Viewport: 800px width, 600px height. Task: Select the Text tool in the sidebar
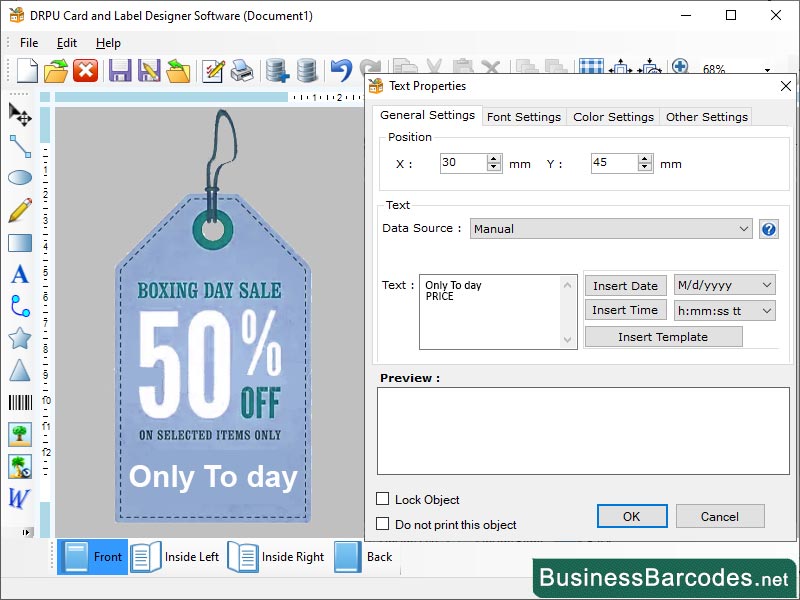[x=20, y=274]
